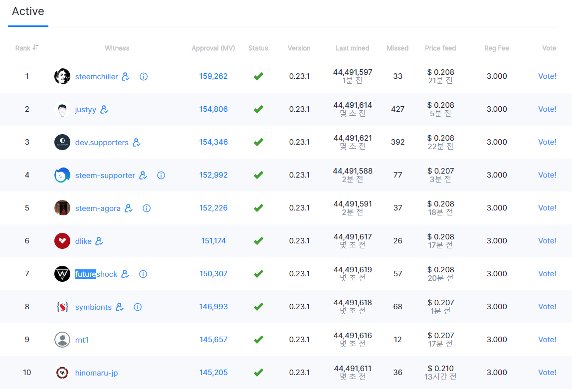The height and width of the screenshot is (392, 572).
Task: Click steem-supporter avatar icon
Action: pos(62,175)
